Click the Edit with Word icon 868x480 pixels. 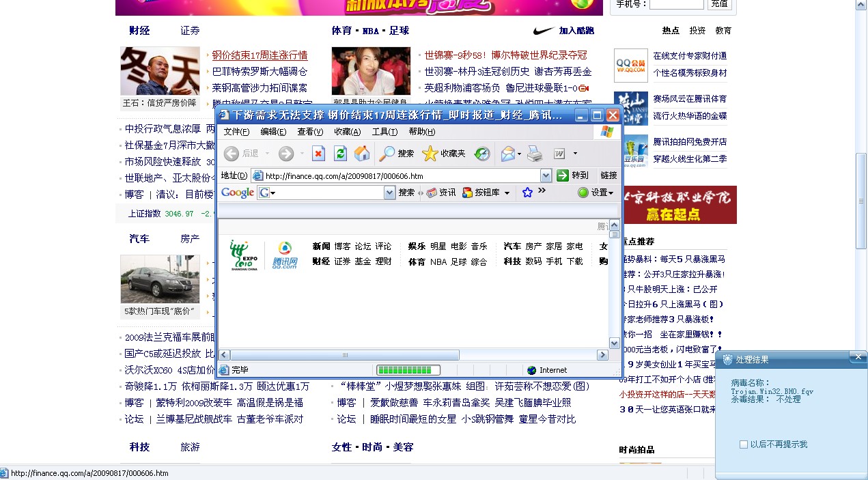[559, 154]
